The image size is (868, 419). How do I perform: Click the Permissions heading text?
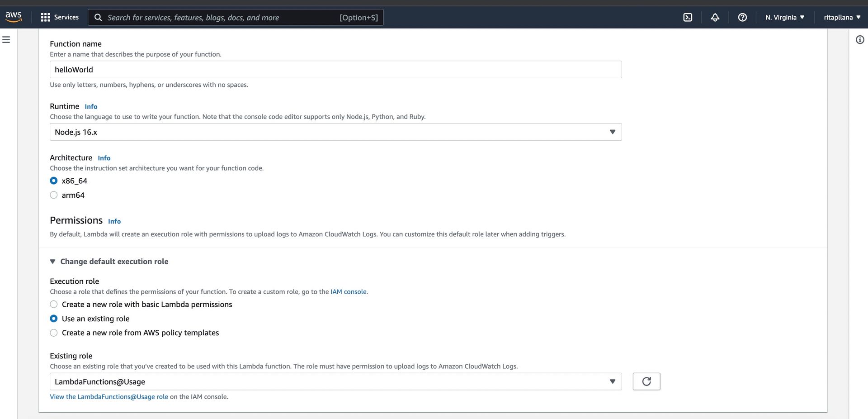(76, 220)
